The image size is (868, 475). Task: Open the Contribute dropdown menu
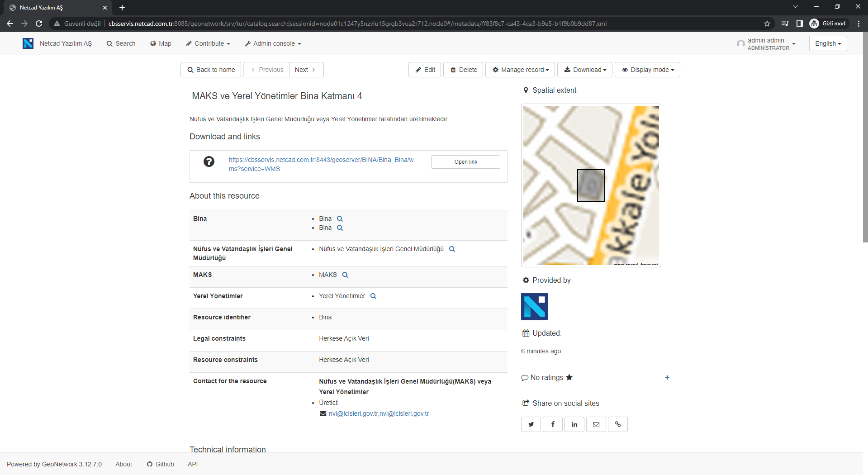pyautogui.click(x=208, y=43)
